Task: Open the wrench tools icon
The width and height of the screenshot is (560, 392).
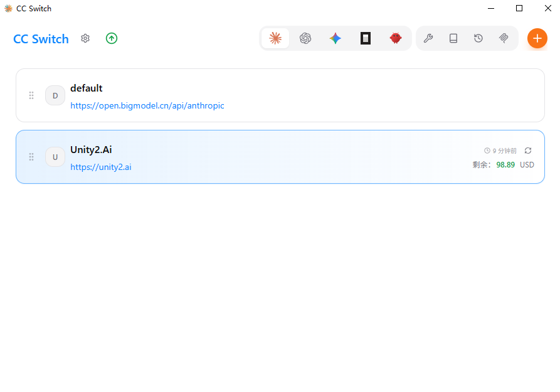Action: pos(428,38)
